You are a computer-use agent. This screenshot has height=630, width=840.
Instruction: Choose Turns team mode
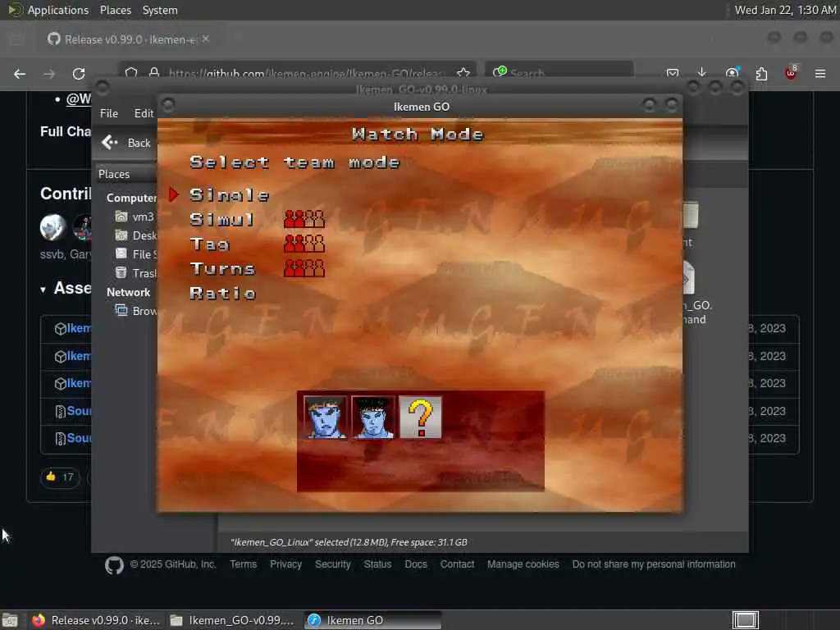(x=222, y=268)
